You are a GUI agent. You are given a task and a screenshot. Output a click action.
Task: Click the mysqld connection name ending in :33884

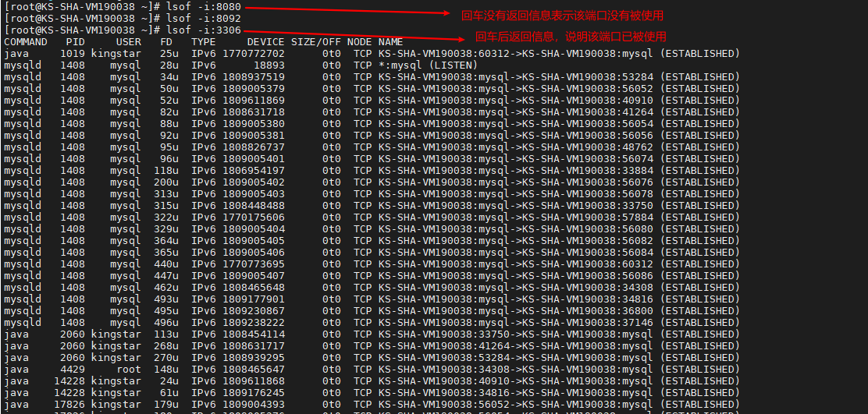(x=559, y=170)
